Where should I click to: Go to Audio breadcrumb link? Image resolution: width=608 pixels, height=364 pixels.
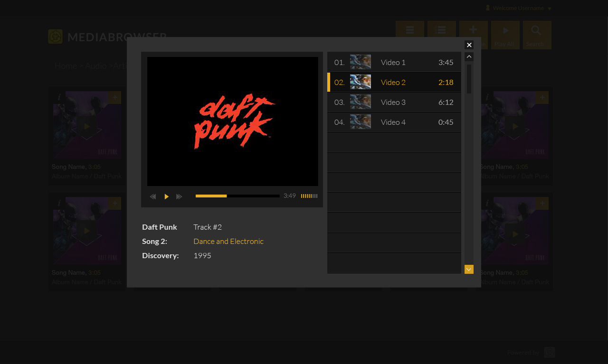95,65
